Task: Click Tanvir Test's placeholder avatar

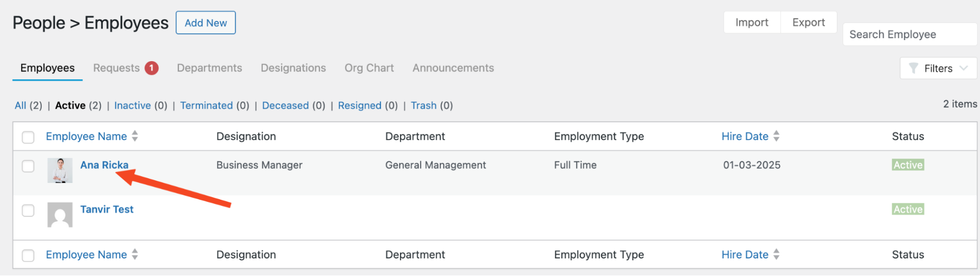Action: coord(60,215)
